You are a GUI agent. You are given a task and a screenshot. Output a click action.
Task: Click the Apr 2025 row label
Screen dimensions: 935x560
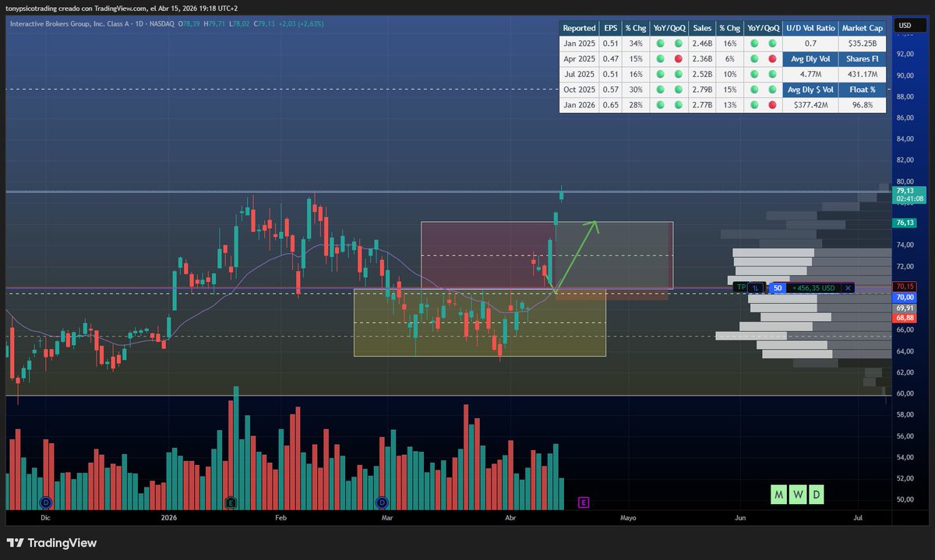point(579,58)
